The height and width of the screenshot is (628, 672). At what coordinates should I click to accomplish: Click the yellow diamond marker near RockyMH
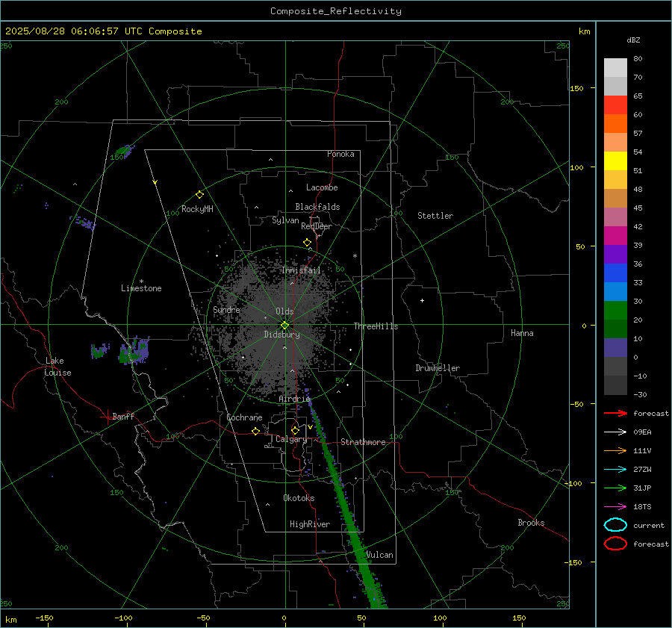click(199, 195)
